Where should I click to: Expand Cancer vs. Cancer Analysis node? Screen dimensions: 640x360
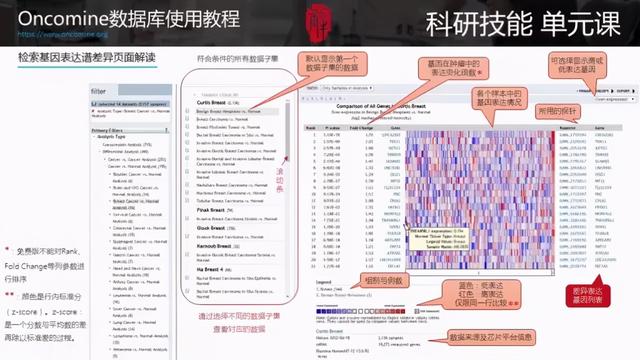[105, 159]
